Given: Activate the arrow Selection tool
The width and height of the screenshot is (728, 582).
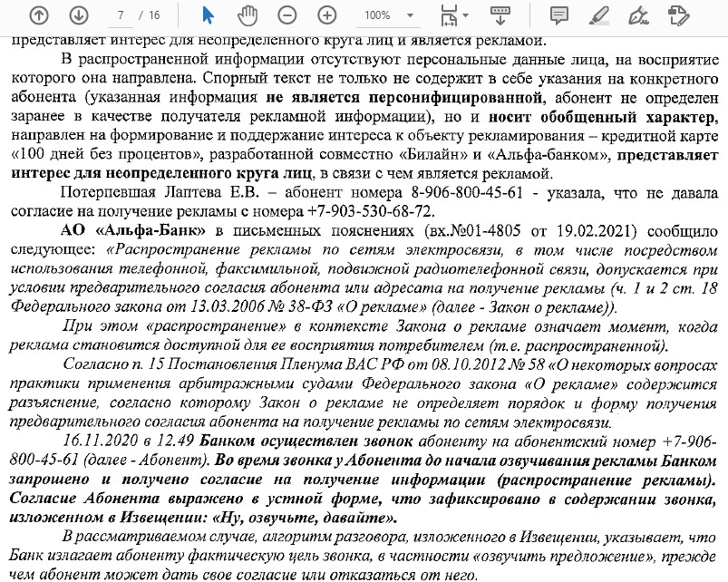Looking at the screenshot, I should click(208, 15).
